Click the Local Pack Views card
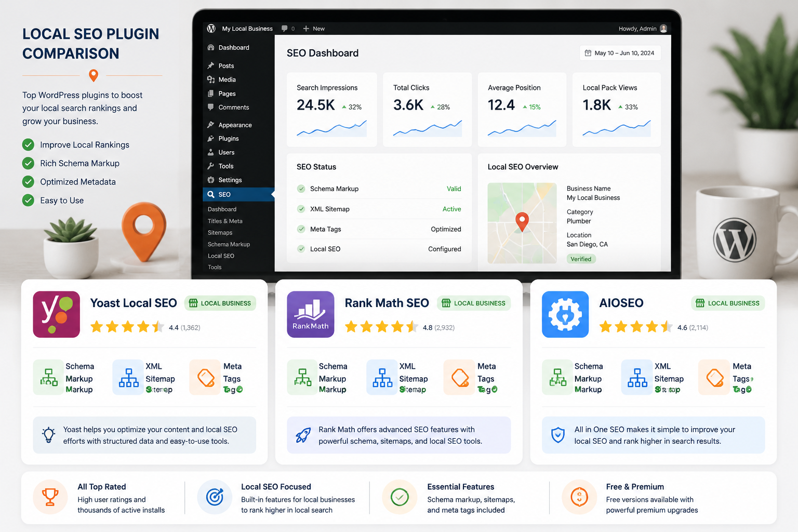The image size is (798, 532). point(617,109)
